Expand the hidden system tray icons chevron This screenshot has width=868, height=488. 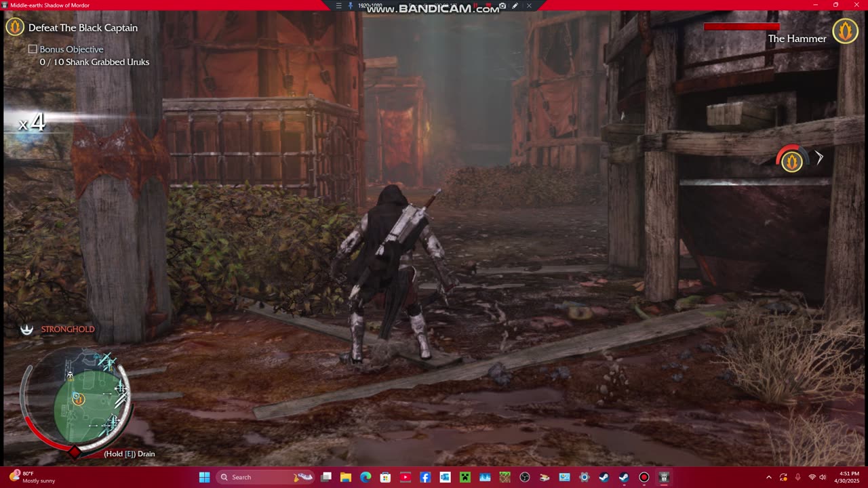pos(769,477)
